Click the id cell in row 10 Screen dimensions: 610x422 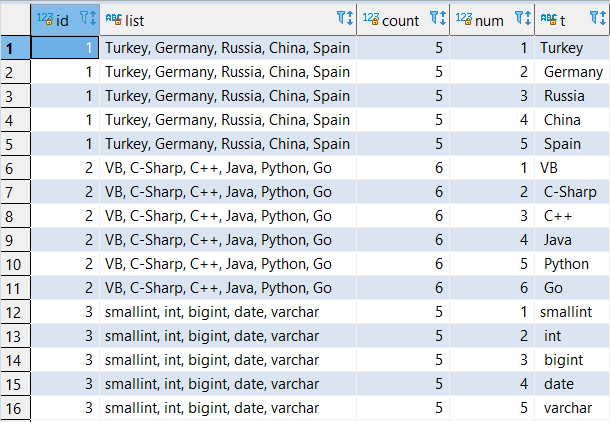(65, 264)
